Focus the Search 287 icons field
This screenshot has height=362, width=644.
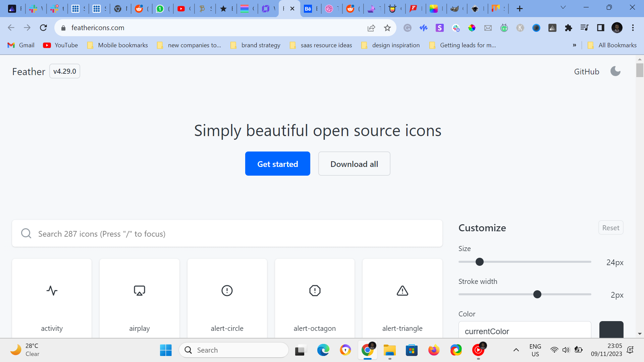click(227, 234)
